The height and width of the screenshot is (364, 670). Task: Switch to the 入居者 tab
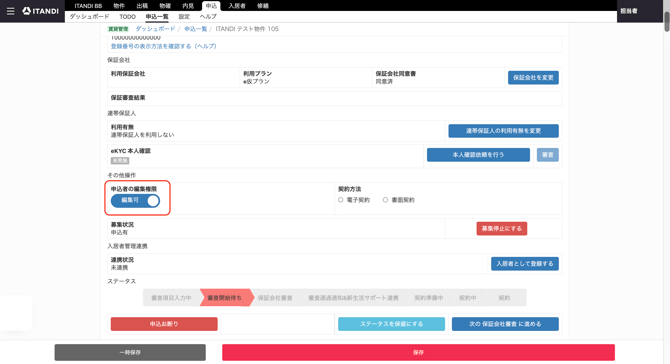pos(237,6)
